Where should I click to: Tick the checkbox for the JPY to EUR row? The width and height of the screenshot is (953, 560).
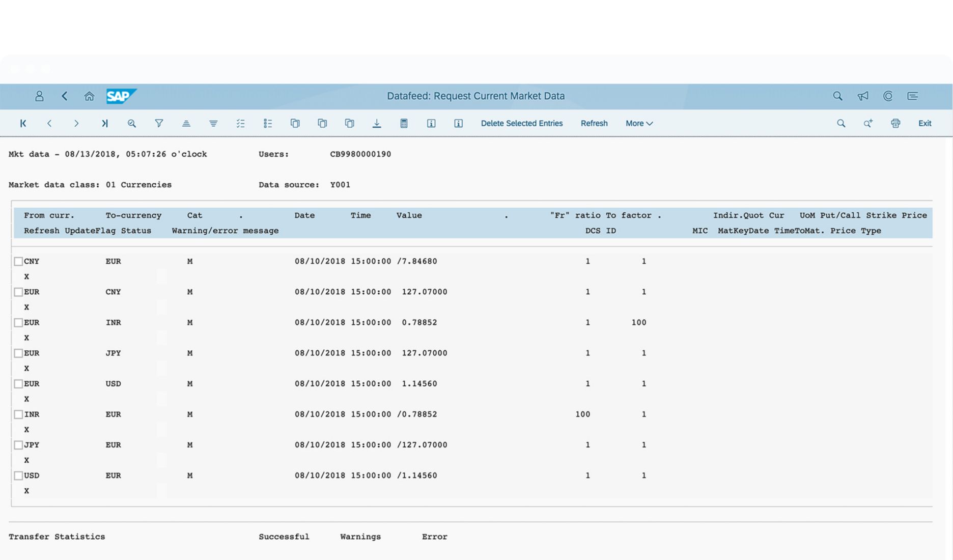(x=18, y=444)
